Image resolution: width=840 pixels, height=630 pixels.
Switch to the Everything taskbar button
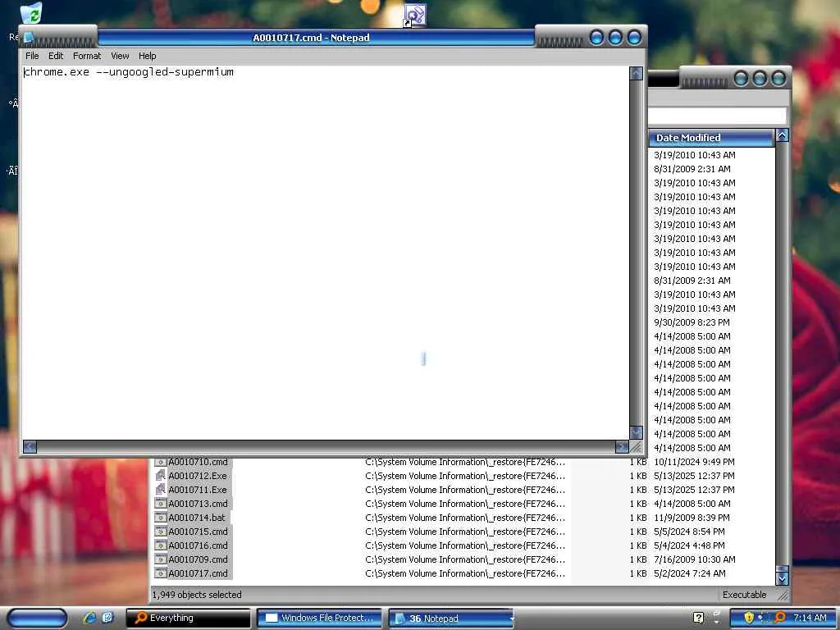point(188,619)
